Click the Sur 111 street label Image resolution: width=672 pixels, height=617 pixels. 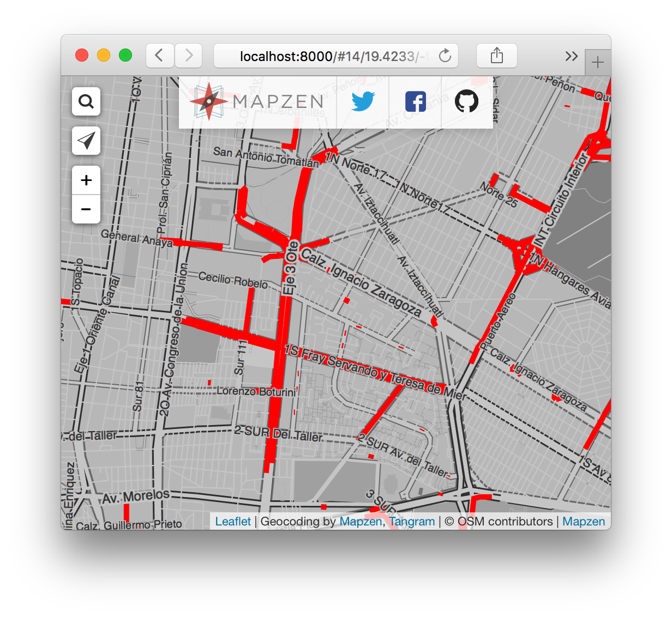tap(241, 358)
